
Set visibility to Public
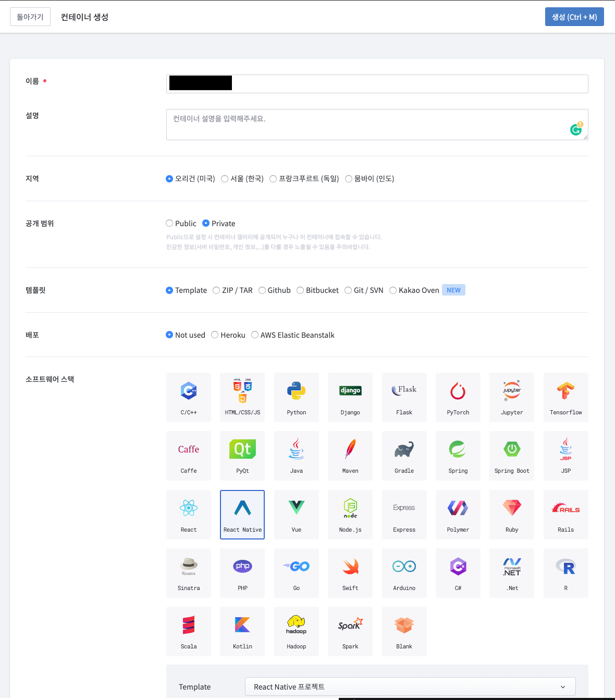click(x=169, y=223)
